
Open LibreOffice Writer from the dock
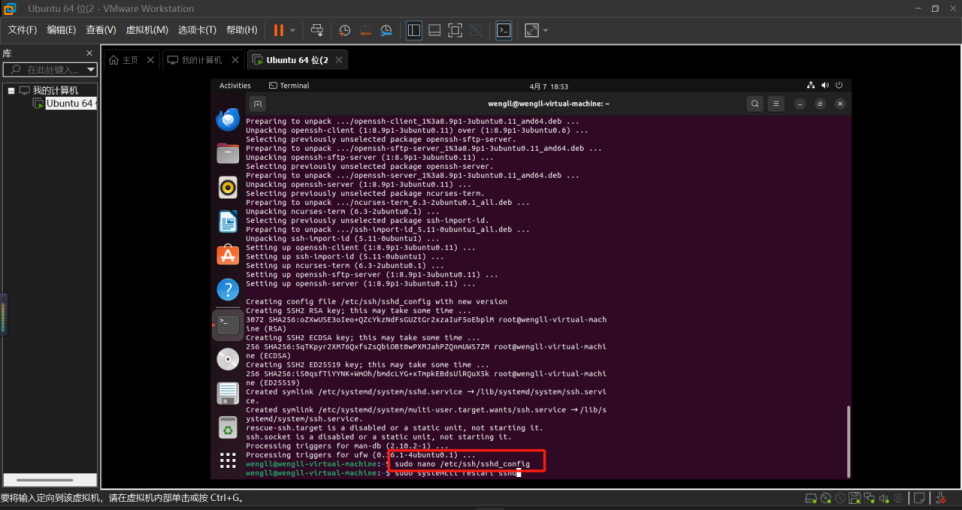(x=228, y=222)
